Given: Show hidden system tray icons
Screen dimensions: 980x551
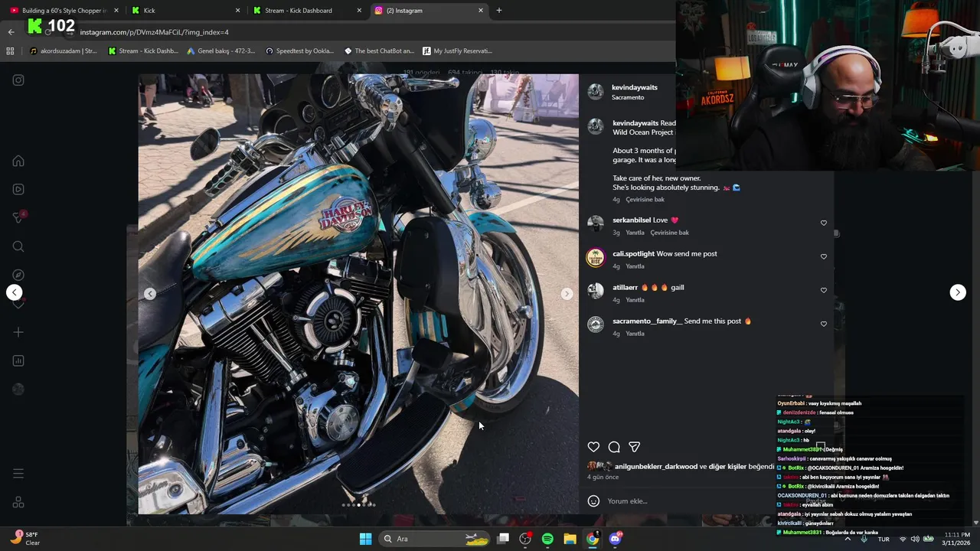Looking at the screenshot, I should (x=848, y=539).
